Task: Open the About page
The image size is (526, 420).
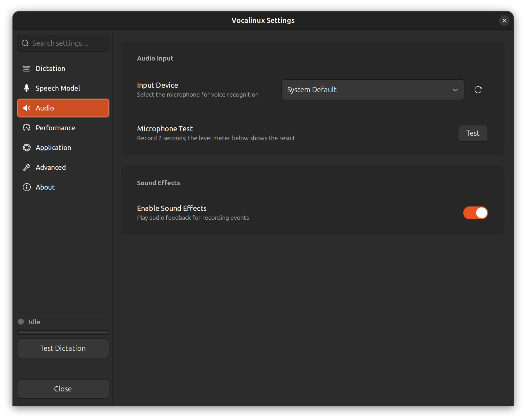Action: pyautogui.click(x=63, y=187)
